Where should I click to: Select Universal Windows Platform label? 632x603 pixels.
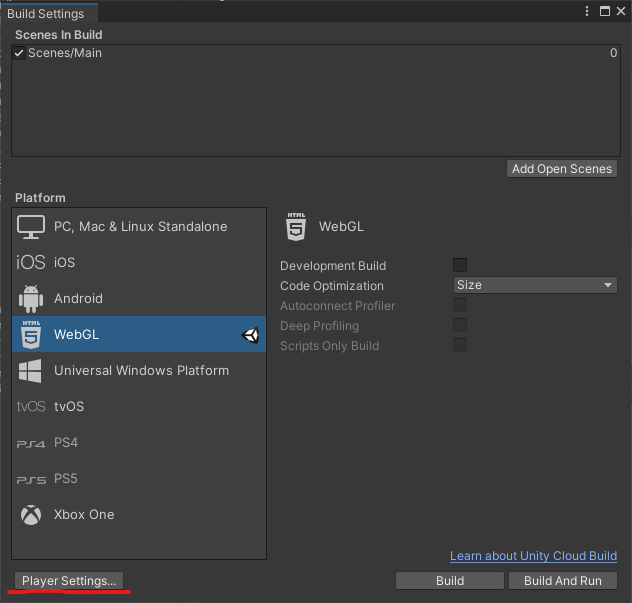point(141,370)
